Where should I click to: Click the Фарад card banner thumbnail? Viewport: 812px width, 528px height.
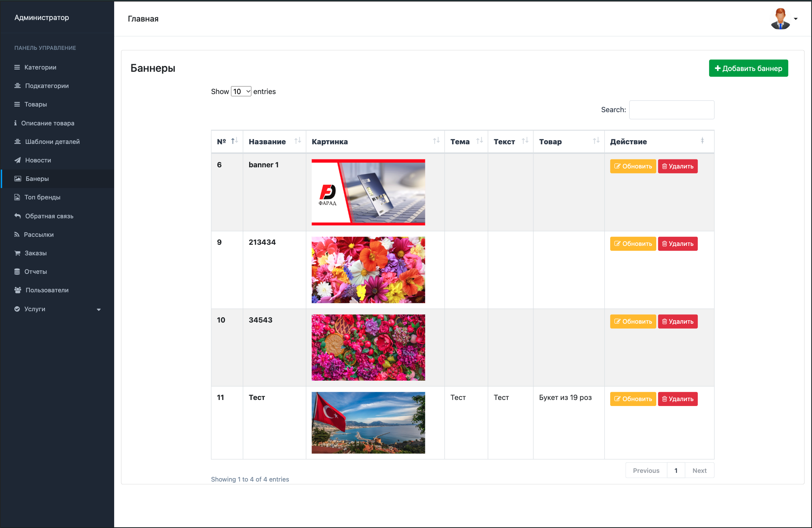pos(368,192)
